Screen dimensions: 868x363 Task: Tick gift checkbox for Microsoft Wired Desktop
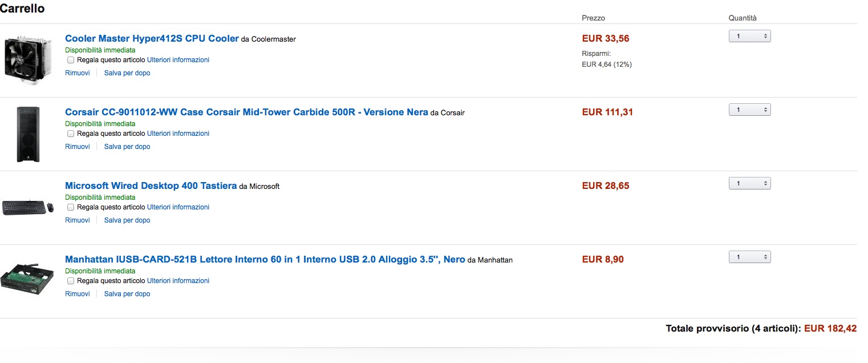tap(71, 207)
